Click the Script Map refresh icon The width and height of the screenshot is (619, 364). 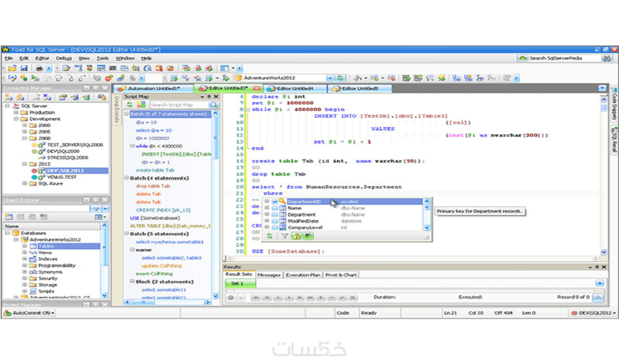tap(130, 105)
